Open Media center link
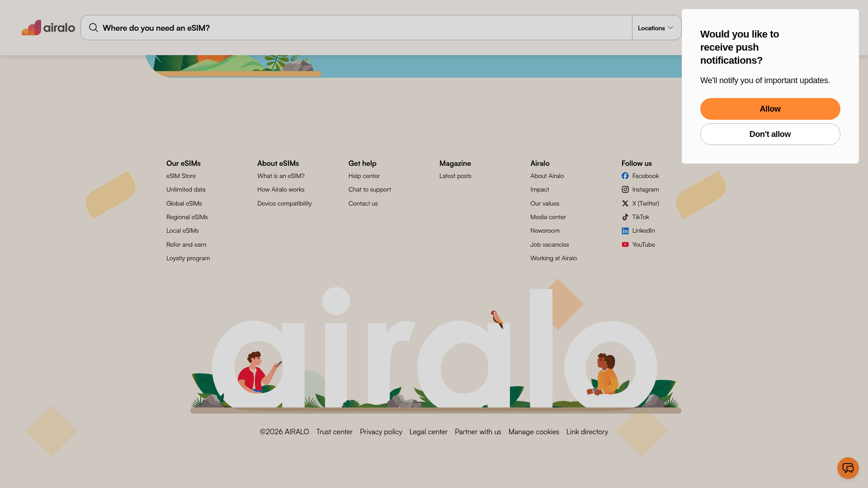This screenshot has height=488, width=868. [x=548, y=217]
